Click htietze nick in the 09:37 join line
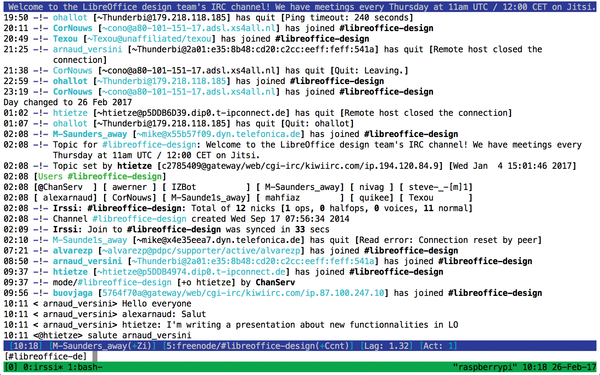 coord(70,272)
